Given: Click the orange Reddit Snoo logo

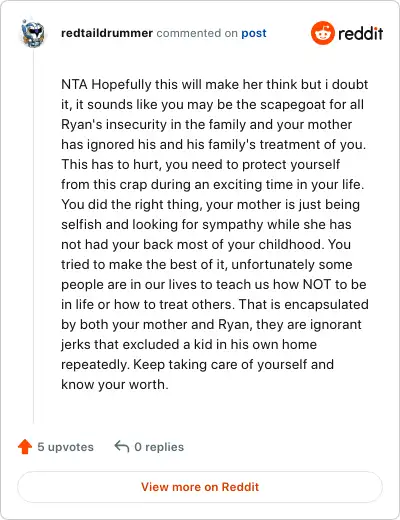Looking at the screenshot, I should point(322,33).
